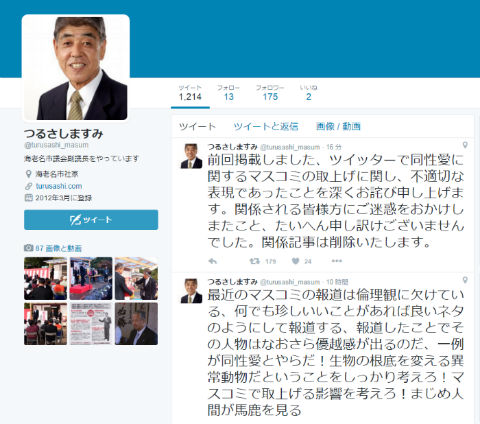
Task: View the フォロワー count of 175
Action: (270, 93)
